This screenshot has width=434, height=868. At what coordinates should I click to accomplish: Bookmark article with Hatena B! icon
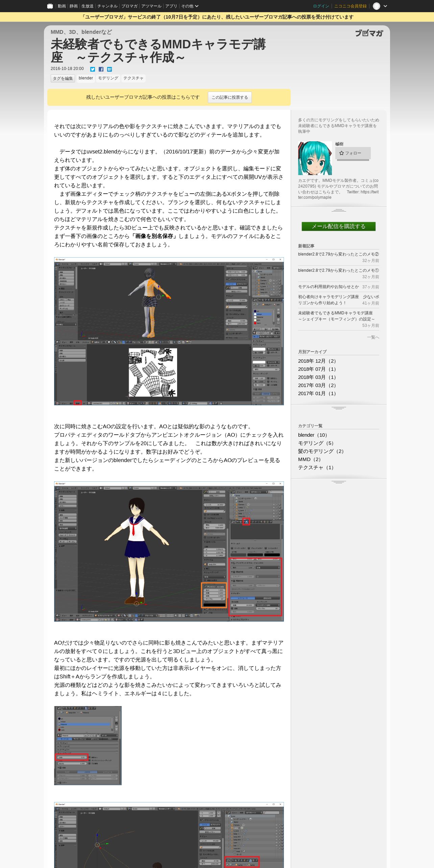[110, 69]
